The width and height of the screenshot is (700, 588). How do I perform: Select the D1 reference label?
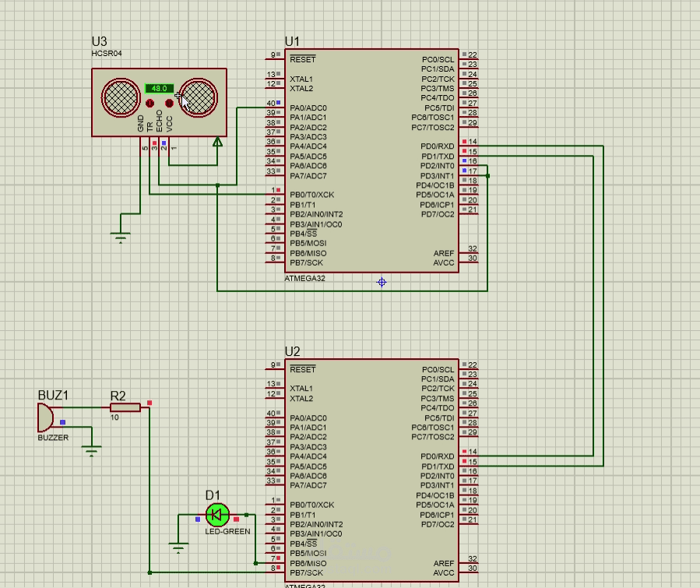[x=213, y=495]
